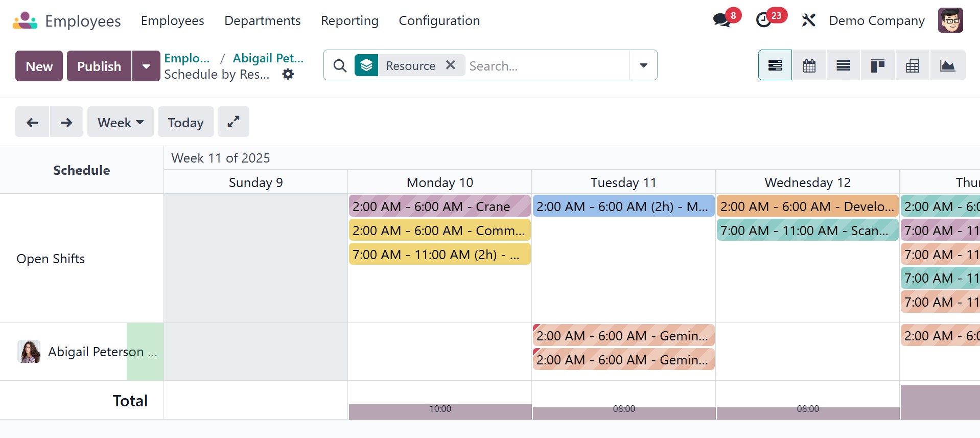
Task: Switch to Gantt view
Action: tap(775, 65)
